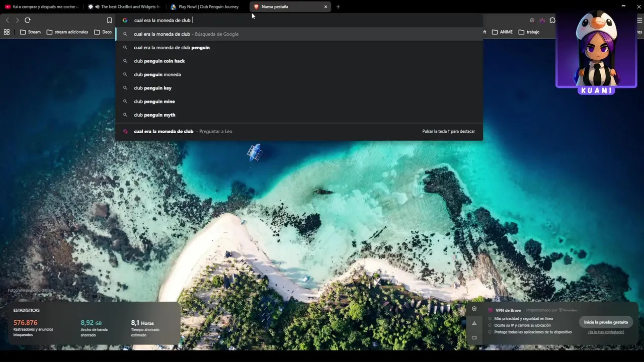Click the Roblox extension icon in toolbar
The width and height of the screenshot is (644, 362).
point(532,20)
